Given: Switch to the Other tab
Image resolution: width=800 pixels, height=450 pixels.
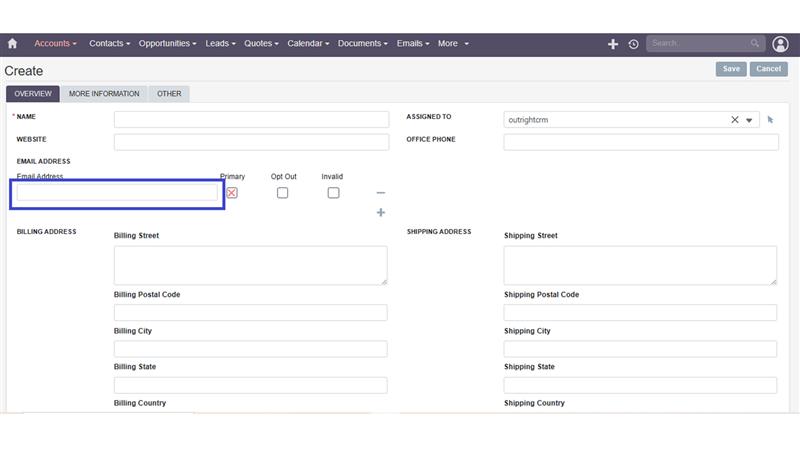Looking at the screenshot, I should coord(169,94).
